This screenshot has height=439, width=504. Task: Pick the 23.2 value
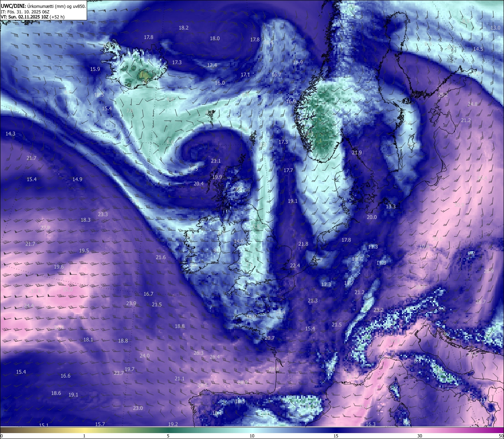coord(378,310)
